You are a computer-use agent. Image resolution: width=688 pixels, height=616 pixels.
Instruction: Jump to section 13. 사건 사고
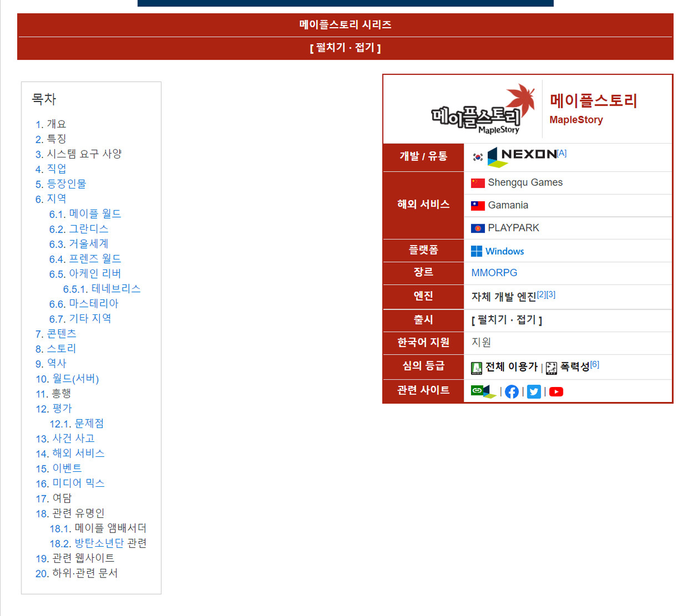[x=65, y=438]
